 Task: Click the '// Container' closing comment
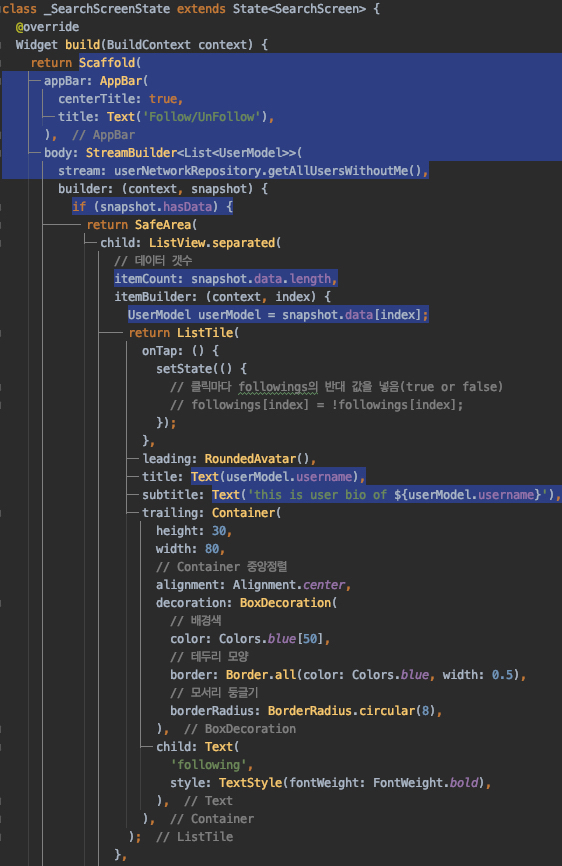pyautogui.click(x=212, y=819)
